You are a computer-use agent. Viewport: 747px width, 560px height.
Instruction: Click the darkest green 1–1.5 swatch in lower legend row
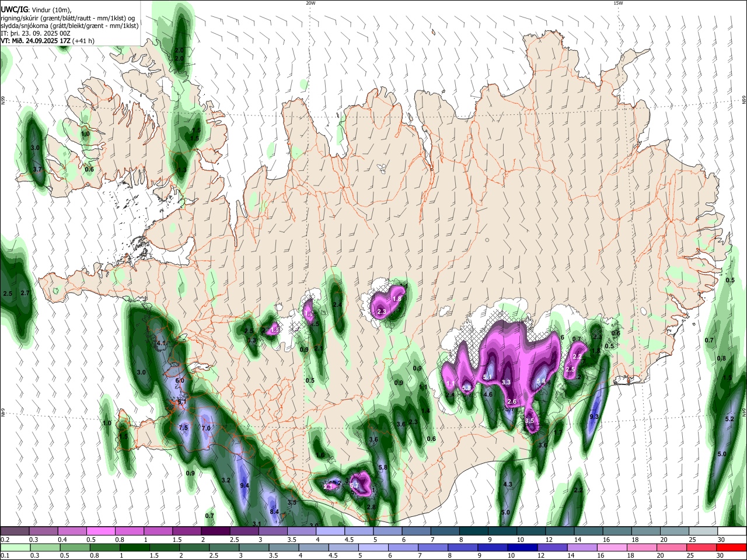[135, 547]
